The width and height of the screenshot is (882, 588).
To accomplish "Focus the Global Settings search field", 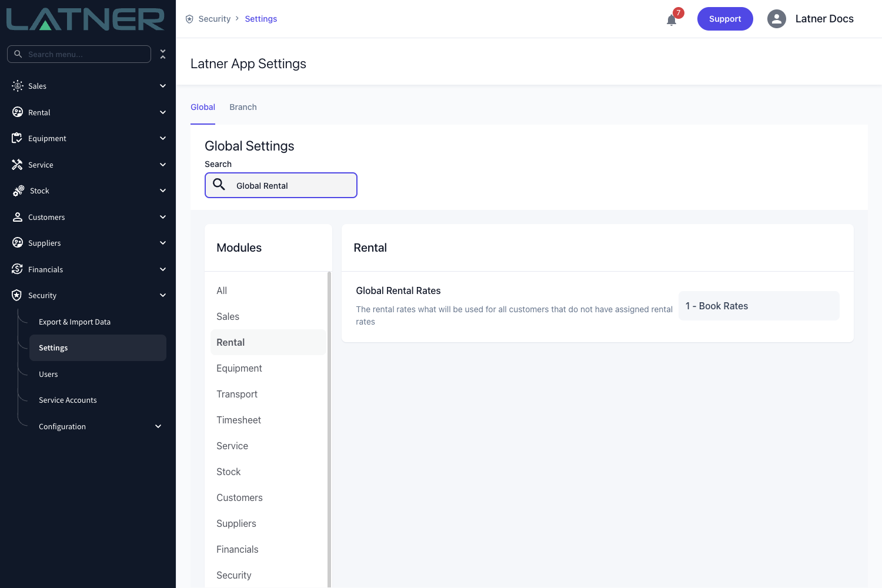I will click(x=281, y=185).
